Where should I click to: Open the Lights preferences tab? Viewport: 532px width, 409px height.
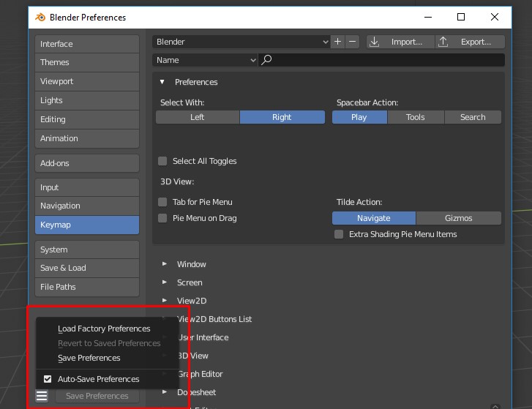point(87,100)
